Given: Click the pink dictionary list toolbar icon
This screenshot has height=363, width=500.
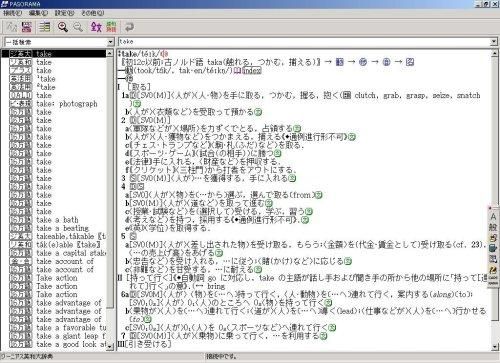Looking at the screenshot, I should [x=26, y=27].
